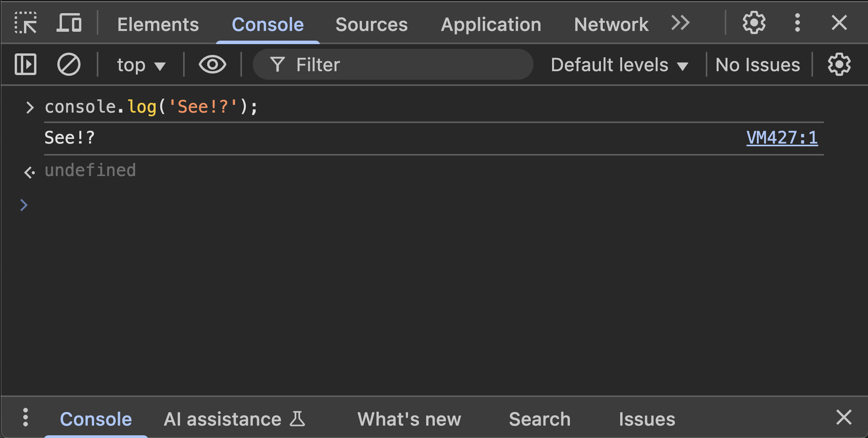
Task: Open the AI assistance drawer tab
Action: coord(234,419)
